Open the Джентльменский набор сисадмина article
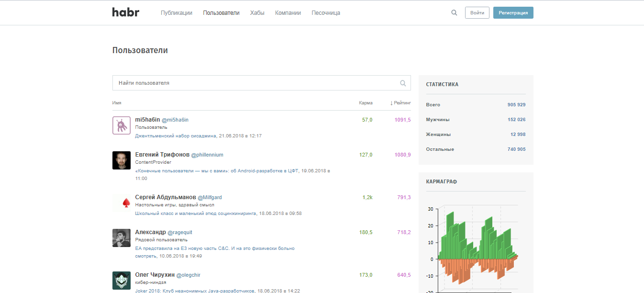The width and height of the screenshot is (644, 293). [176, 136]
